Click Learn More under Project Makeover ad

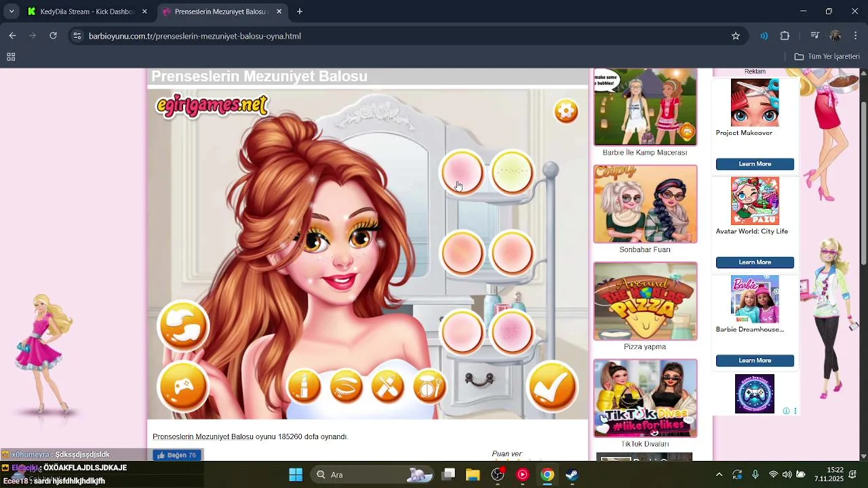click(755, 164)
